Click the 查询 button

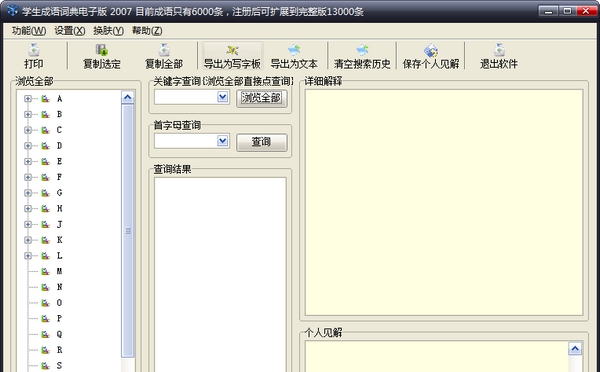[x=261, y=142]
